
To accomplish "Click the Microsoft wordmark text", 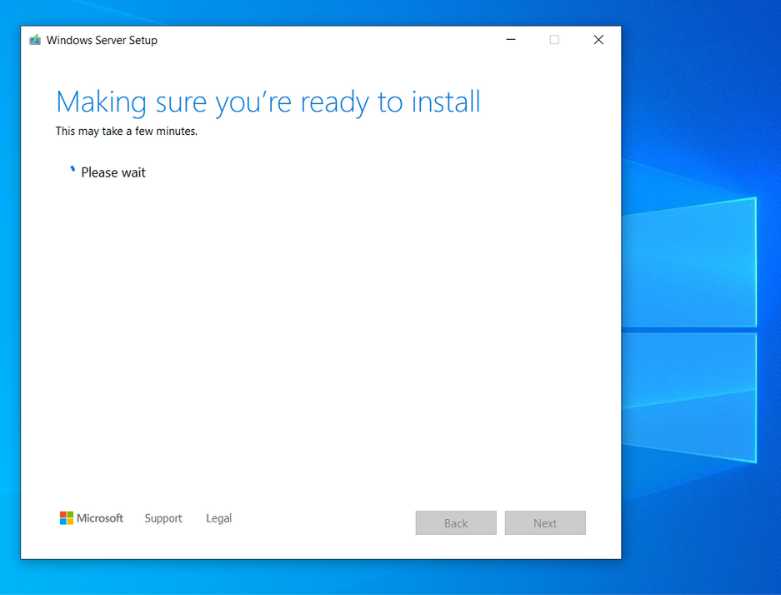I will 100,518.
